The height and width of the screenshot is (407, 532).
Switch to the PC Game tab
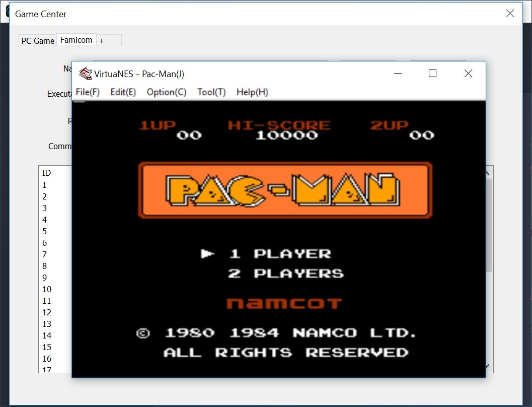(x=38, y=41)
